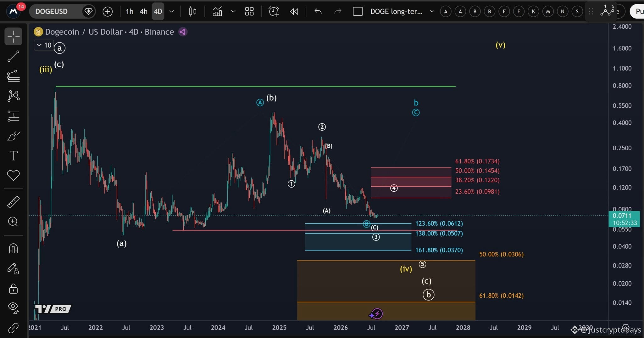Screen dimensions: 644x338
Task: Switch to the 4h interval
Action: [x=143, y=12]
